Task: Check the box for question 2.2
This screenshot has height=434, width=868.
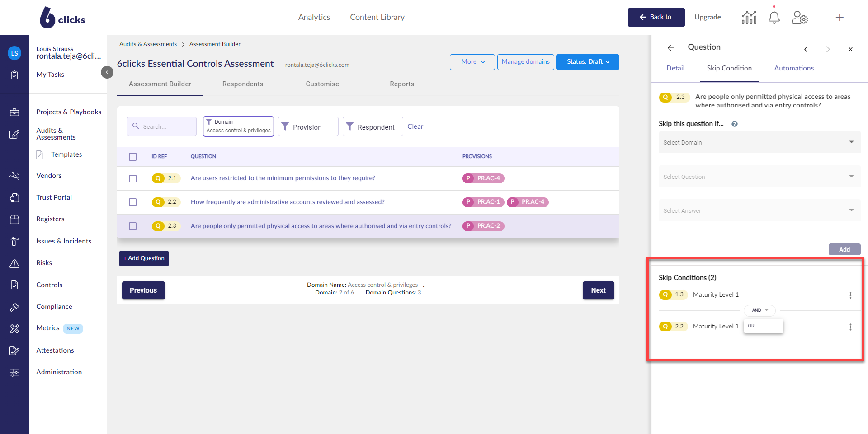Action: point(132,202)
